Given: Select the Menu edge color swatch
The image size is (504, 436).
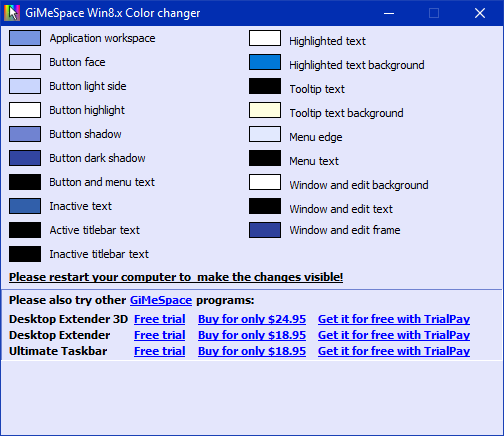Looking at the screenshot, I should pos(265,134).
